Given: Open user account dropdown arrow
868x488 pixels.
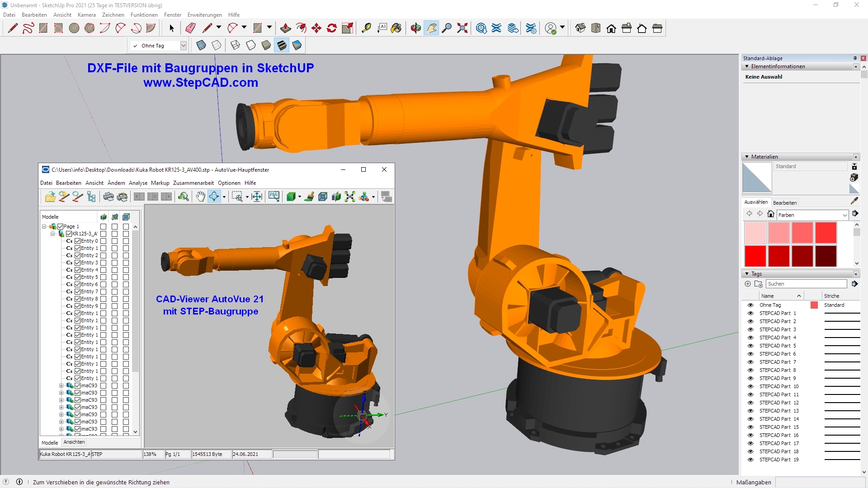Looking at the screenshot, I should click(562, 28).
